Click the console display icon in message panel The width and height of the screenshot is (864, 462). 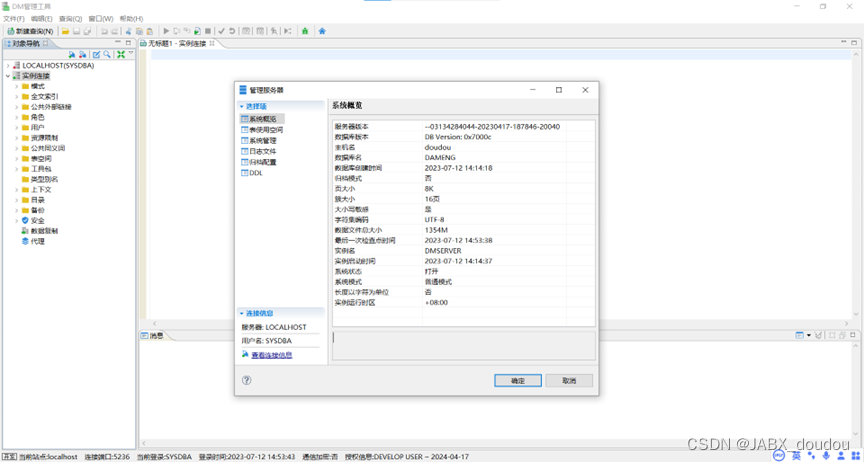tap(799, 335)
